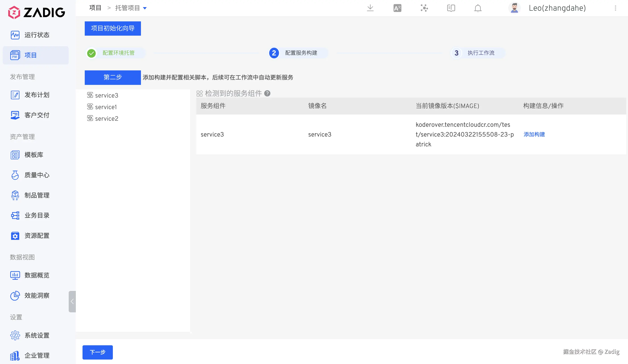Click the 添加构建 link for service3
The height and width of the screenshot is (364, 628).
click(534, 135)
